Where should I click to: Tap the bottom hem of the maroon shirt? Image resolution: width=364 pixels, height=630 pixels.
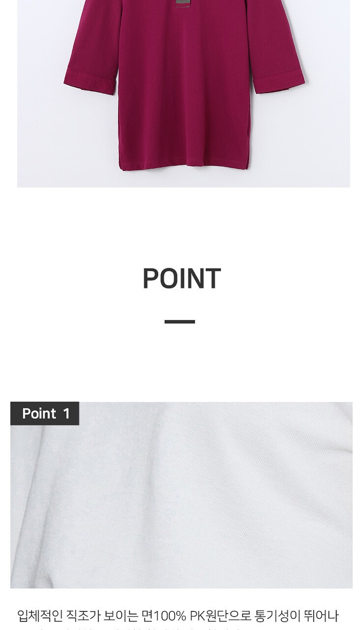coord(185,167)
